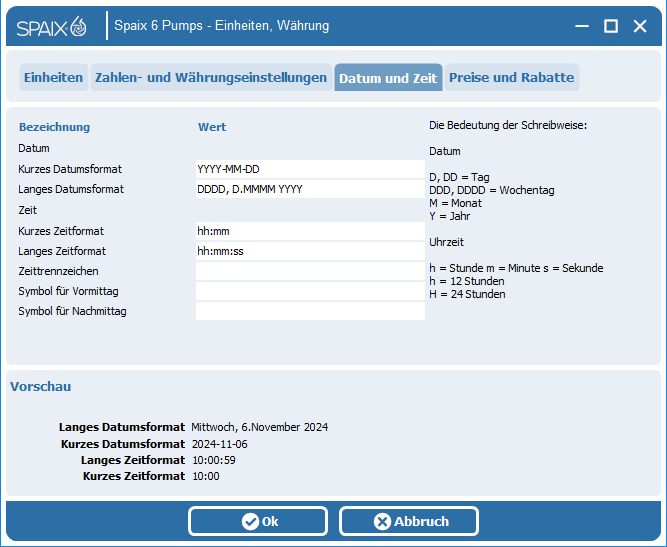This screenshot has height=547, width=667.
Task: Click the 'Uhrzeit' help heading
Action: [x=446, y=242]
